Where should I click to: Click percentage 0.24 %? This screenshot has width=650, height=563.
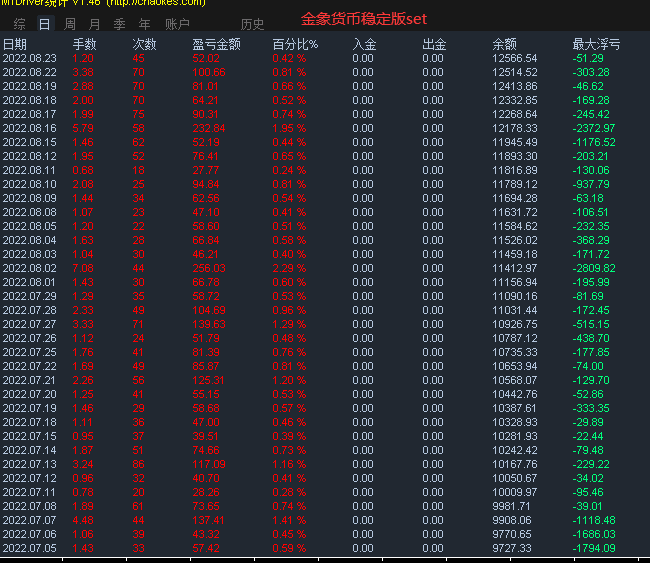[289, 170]
